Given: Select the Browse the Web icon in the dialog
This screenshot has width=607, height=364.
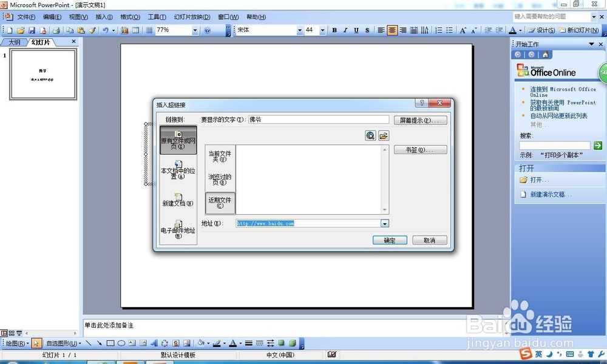Looking at the screenshot, I should (x=370, y=136).
